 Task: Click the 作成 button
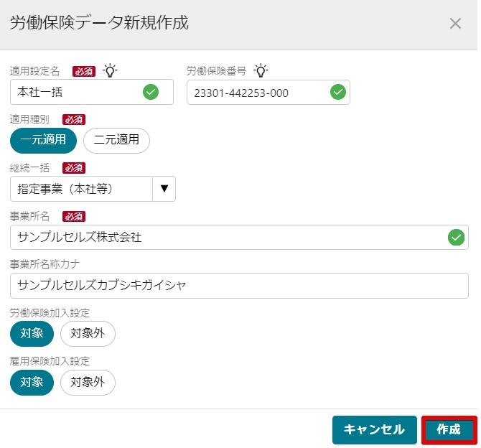(x=449, y=429)
